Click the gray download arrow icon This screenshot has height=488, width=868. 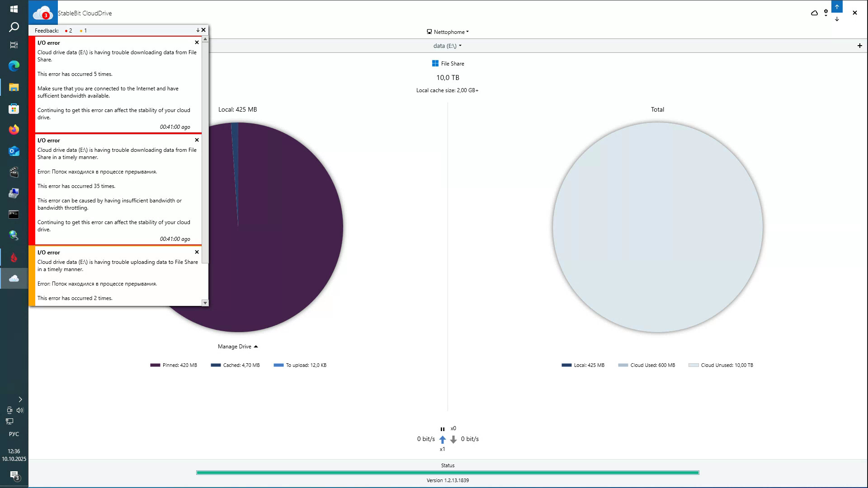click(x=453, y=439)
